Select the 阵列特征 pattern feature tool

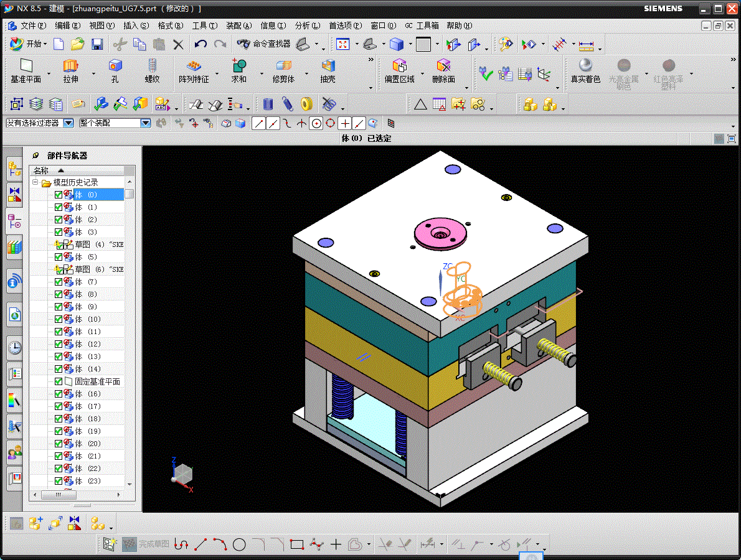point(194,72)
